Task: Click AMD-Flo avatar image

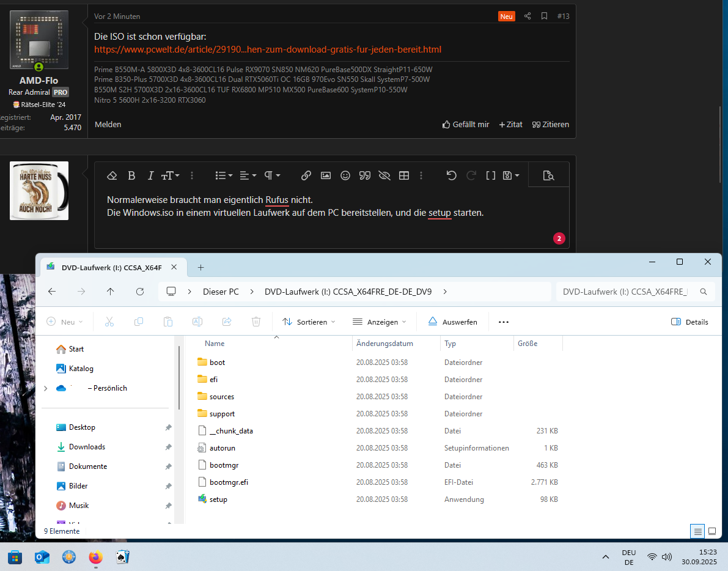Action: [x=39, y=40]
